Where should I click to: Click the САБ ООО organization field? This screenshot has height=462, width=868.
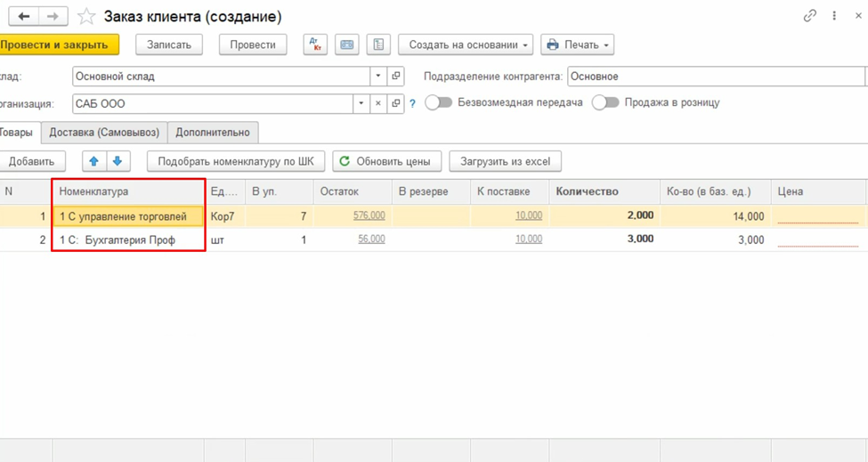click(213, 103)
